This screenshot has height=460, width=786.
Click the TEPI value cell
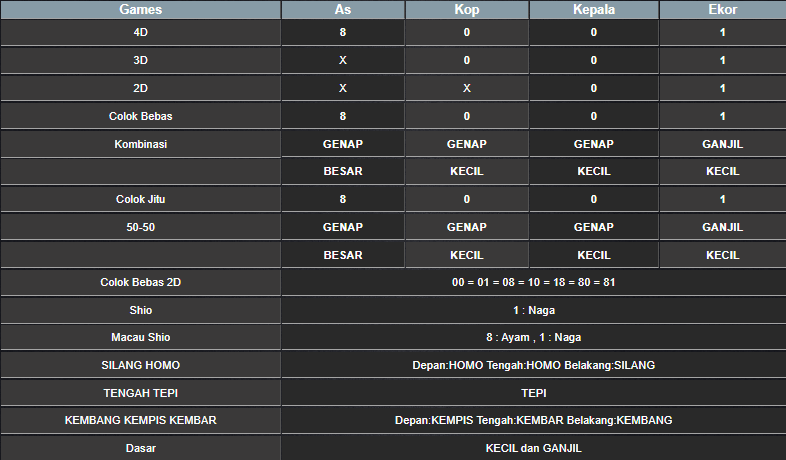coord(533,393)
